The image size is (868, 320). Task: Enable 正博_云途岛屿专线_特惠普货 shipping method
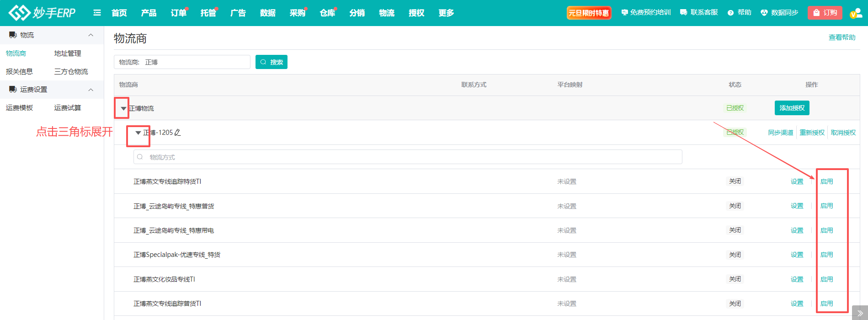[x=826, y=206]
